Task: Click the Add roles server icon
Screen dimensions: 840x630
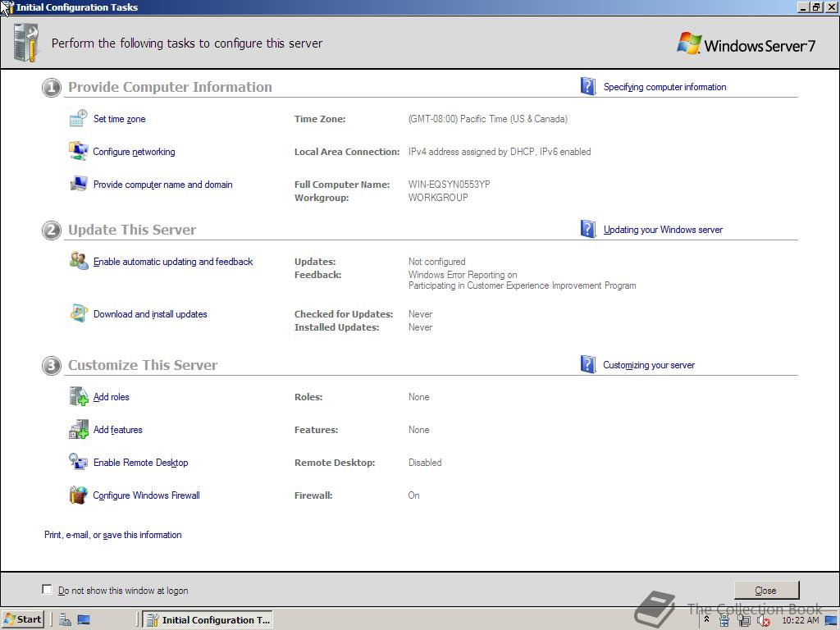Action: (x=78, y=396)
